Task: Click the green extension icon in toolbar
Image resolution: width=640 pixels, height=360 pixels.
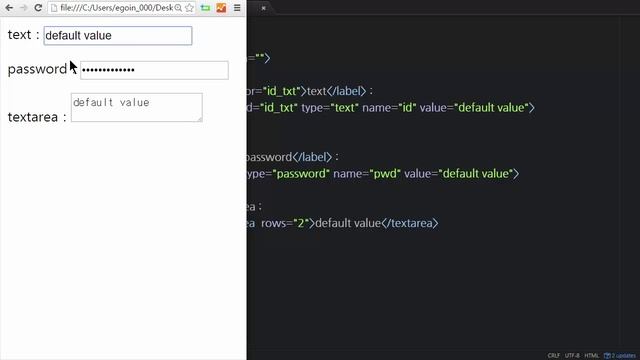Action: pos(205,8)
